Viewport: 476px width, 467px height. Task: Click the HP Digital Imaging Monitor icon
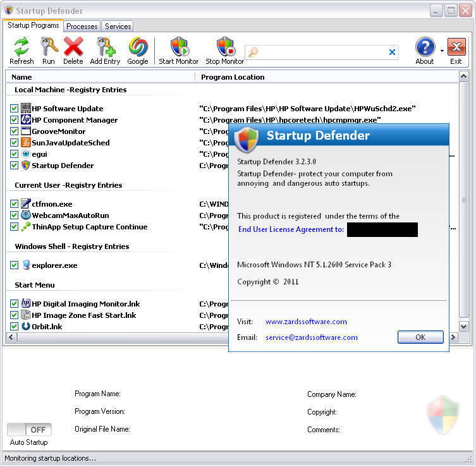pos(26,303)
